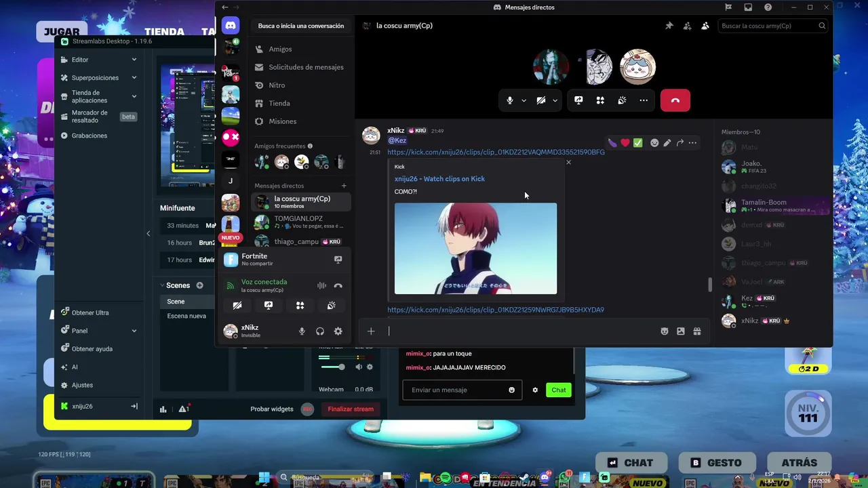This screenshot has width=868, height=488.
Task: Edit message with pencil icon
Action: (667, 143)
